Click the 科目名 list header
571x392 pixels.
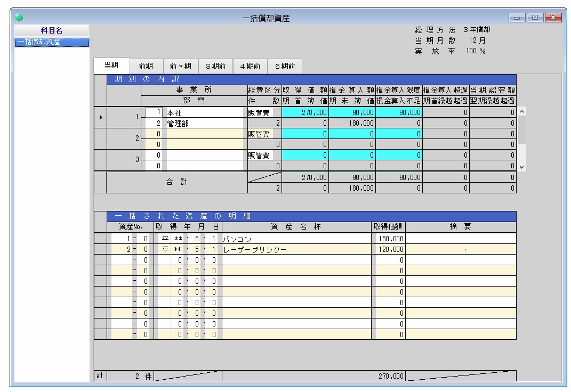tap(52, 30)
